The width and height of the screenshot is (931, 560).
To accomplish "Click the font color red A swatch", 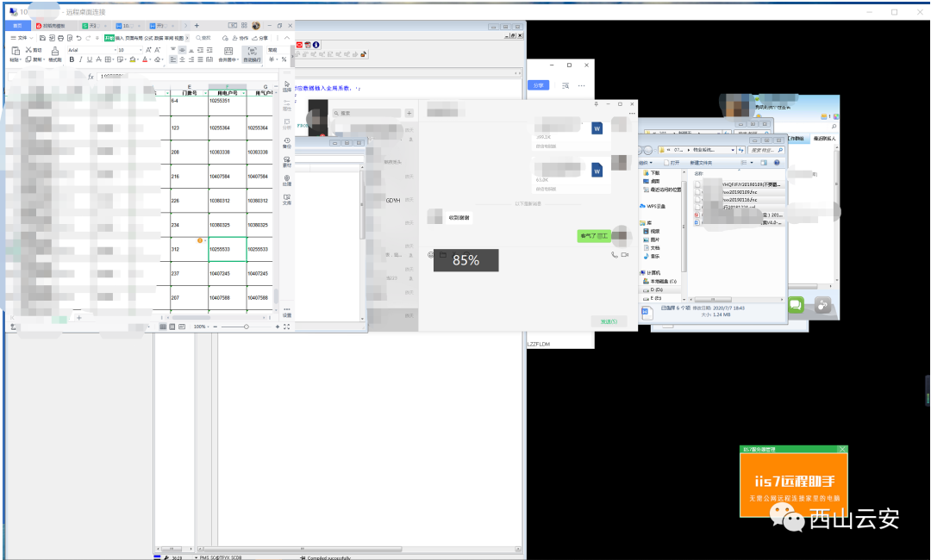I will pos(145,59).
